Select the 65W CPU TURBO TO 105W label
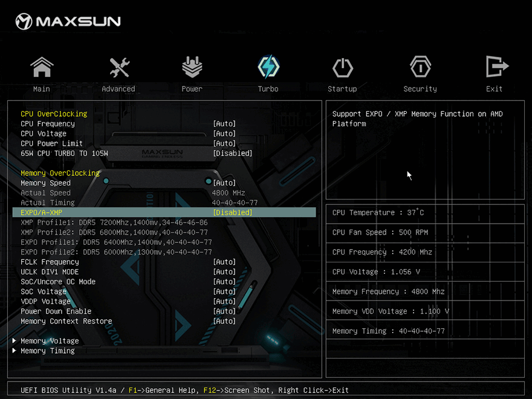This screenshot has width=532, height=399. click(x=64, y=154)
